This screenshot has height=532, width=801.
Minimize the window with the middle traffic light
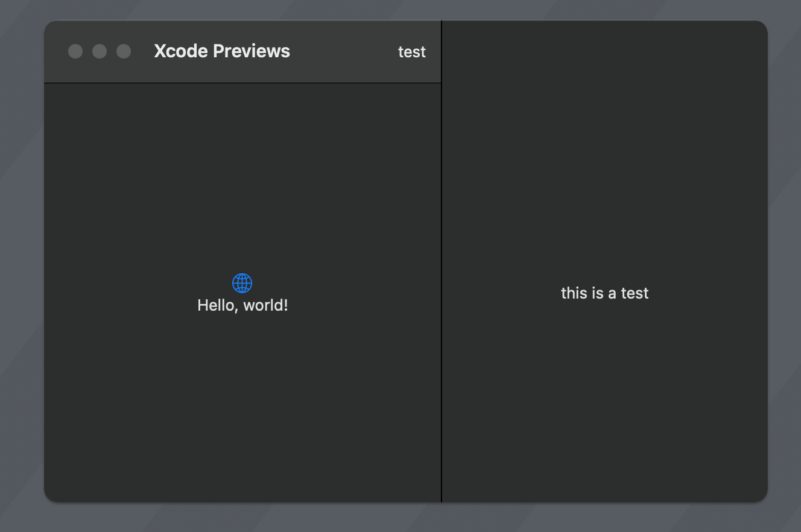click(100, 51)
